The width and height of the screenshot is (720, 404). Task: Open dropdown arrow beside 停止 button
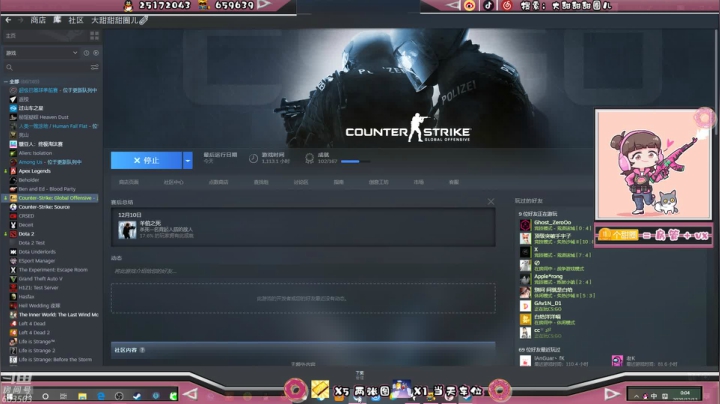pyautogui.click(x=187, y=160)
